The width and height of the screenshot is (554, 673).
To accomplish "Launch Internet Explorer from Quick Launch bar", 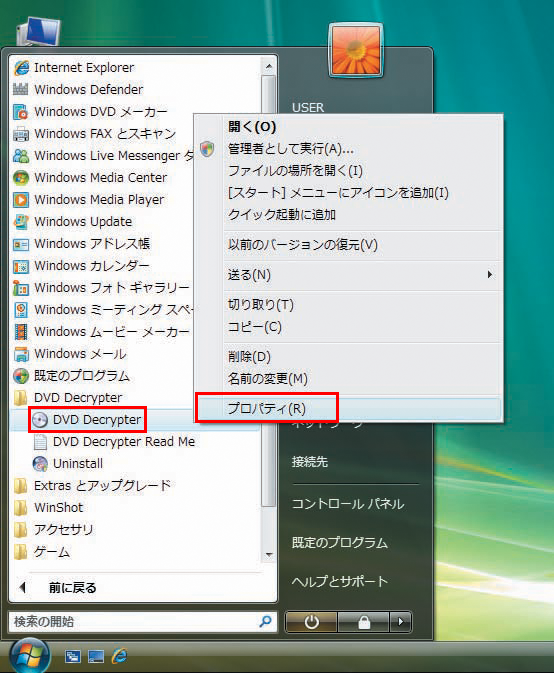I will click(x=120, y=655).
